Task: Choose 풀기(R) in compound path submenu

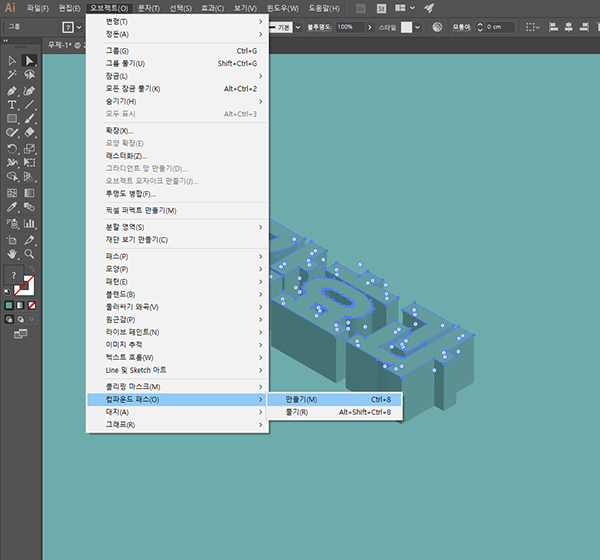Action: [334, 412]
